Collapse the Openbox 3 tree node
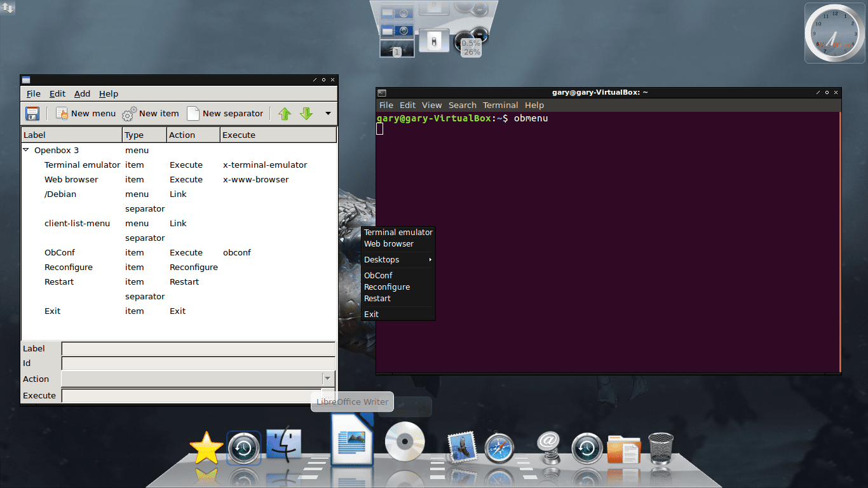Viewport: 868px width, 488px height. coord(26,151)
